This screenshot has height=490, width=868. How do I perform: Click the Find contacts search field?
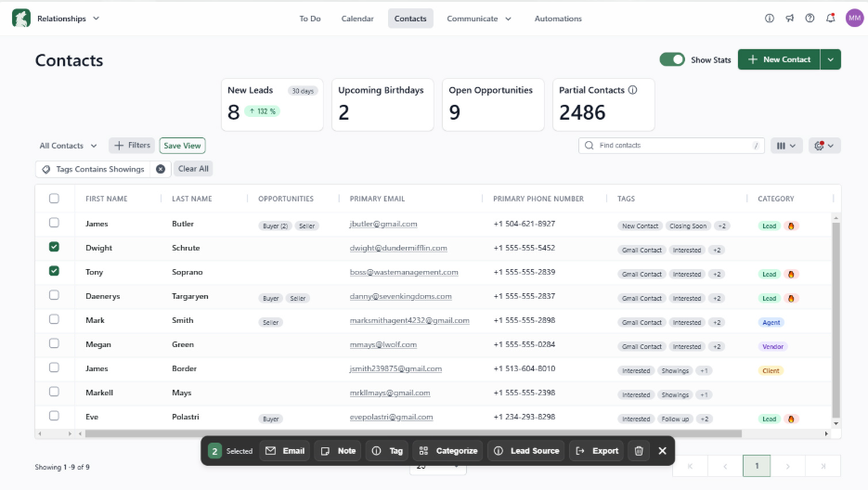pyautogui.click(x=671, y=145)
